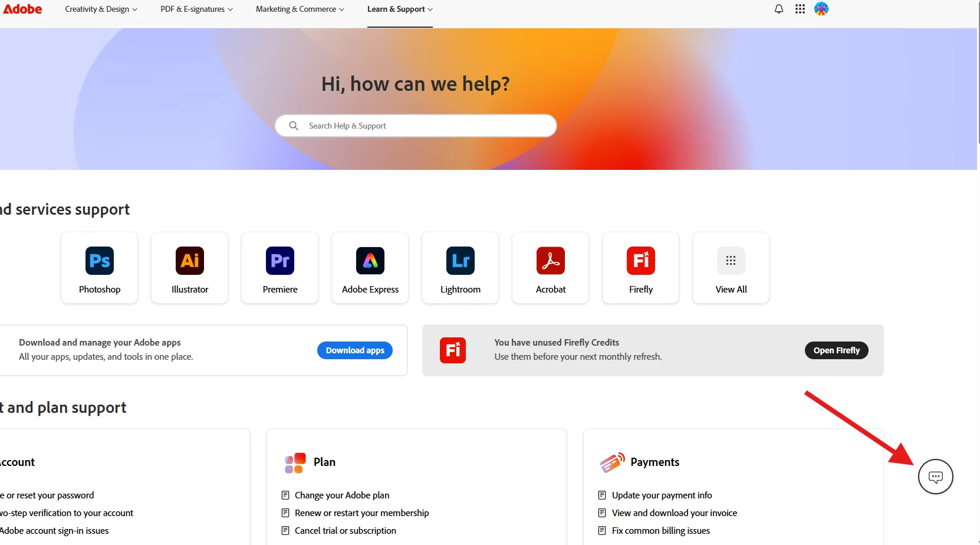Expand the Learn & Support menu
Image resolution: width=980 pixels, height=545 pixels.
400,9
